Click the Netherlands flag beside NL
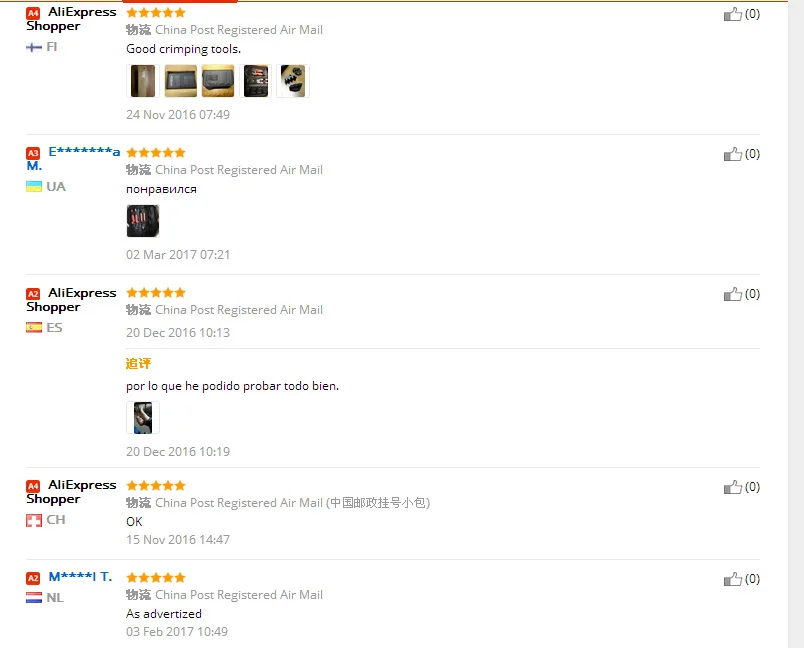Viewport: 804px width, 648px height. [x=34, y=598]
